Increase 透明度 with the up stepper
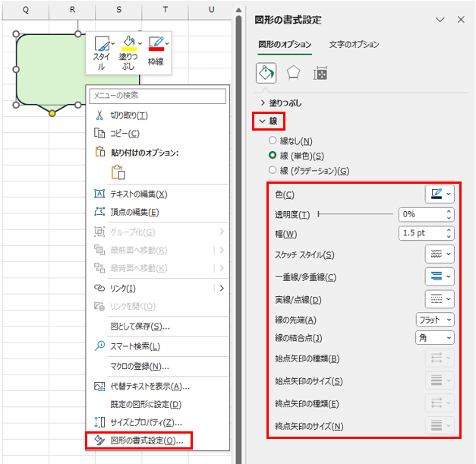Screen dimensions: 476x464 [449, 211]
